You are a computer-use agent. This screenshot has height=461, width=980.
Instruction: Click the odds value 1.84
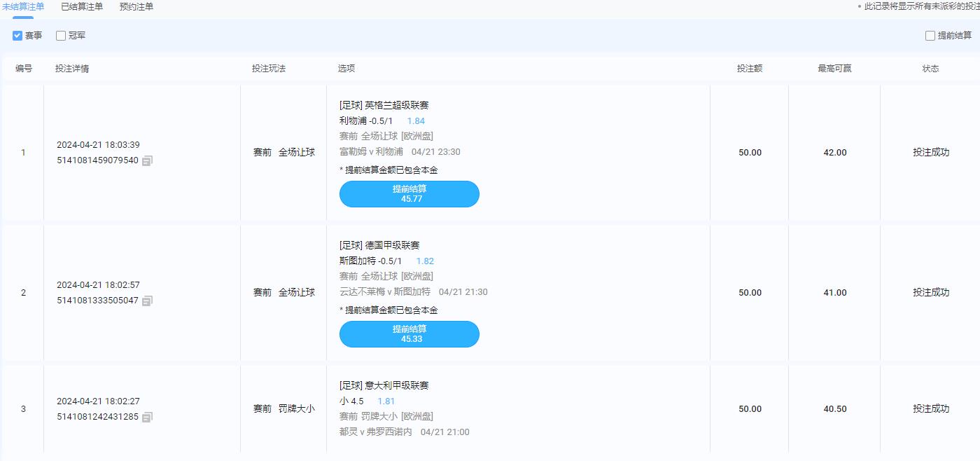tap(416, 121)
